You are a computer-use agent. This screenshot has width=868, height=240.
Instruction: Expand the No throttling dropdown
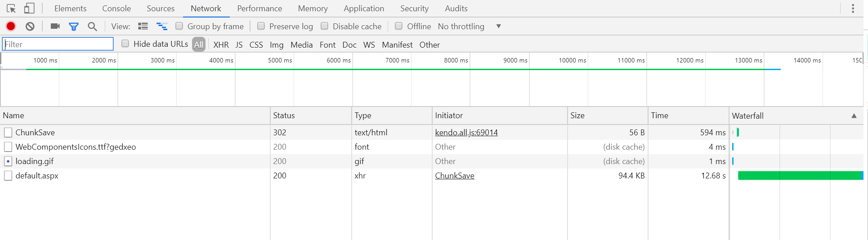498,26
